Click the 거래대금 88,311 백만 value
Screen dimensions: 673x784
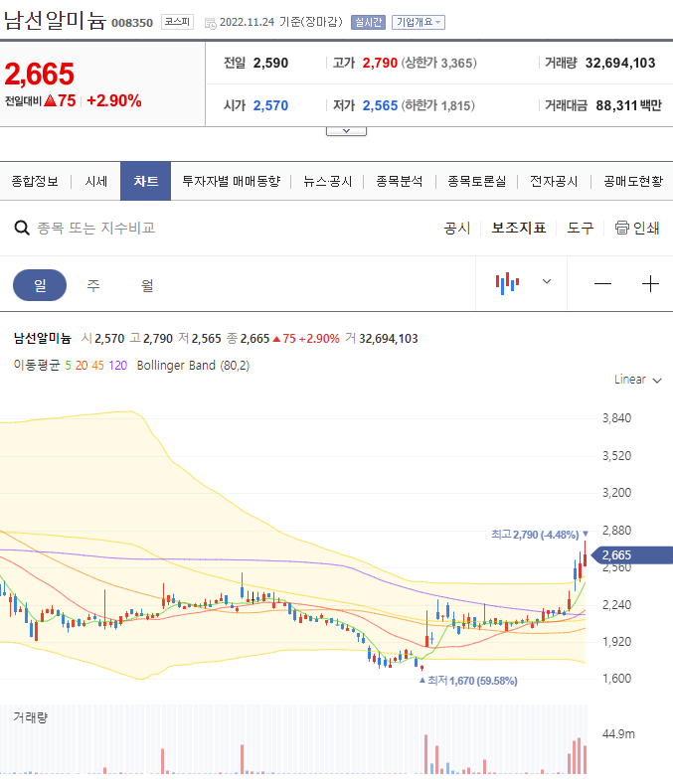628,105
